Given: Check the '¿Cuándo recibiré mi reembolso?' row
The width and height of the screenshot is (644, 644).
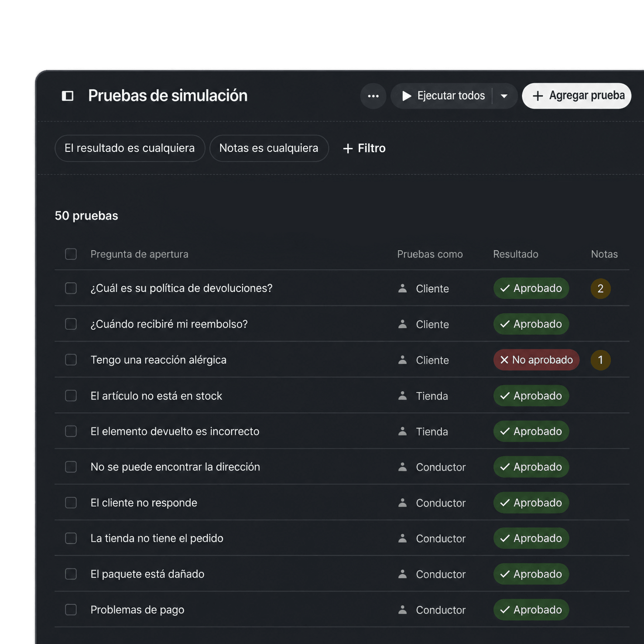Looking at the screenshot, I should pos(71,324).
